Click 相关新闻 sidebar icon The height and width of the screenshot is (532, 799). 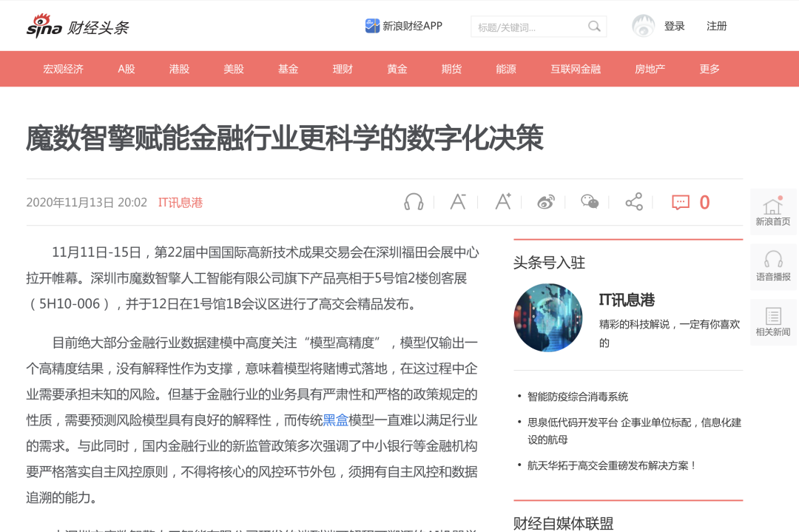coord(773,323)
